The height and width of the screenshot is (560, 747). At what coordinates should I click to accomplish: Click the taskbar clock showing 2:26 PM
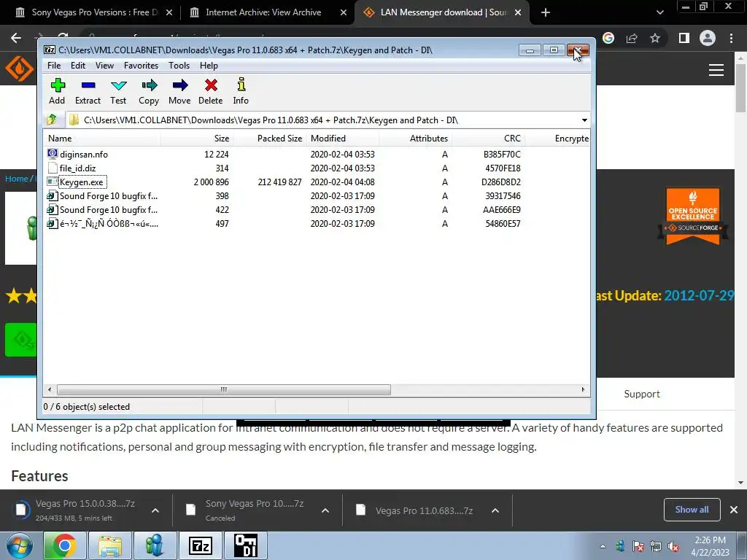(711, 546)
